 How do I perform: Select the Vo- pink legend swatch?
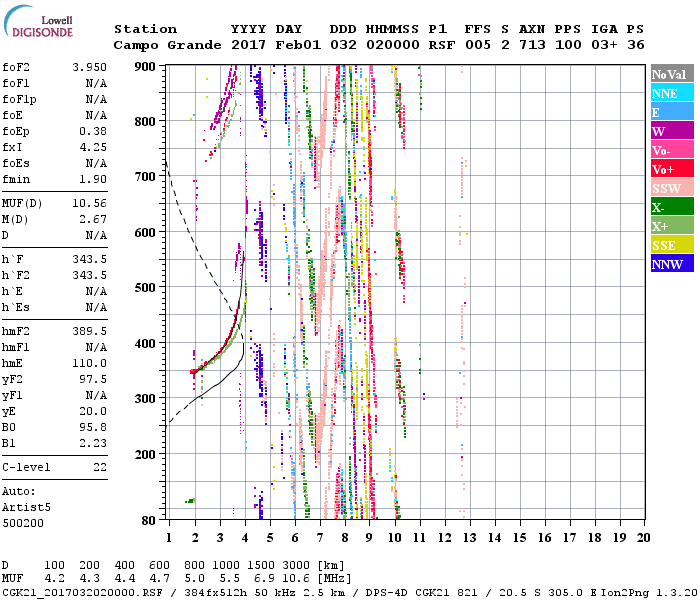(672, 150)
